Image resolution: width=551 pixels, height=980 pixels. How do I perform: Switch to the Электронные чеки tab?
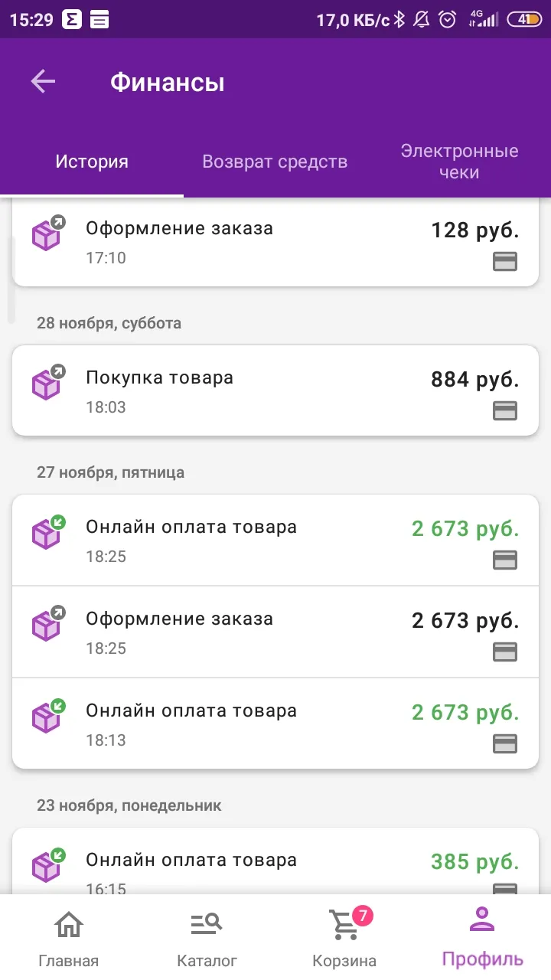[x=459, y=162]
